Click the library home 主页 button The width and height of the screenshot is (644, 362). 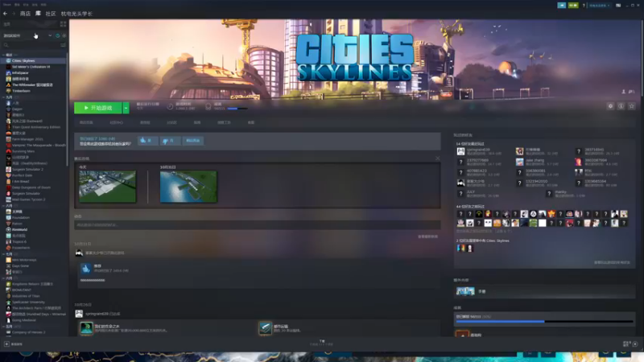point(7,24)
